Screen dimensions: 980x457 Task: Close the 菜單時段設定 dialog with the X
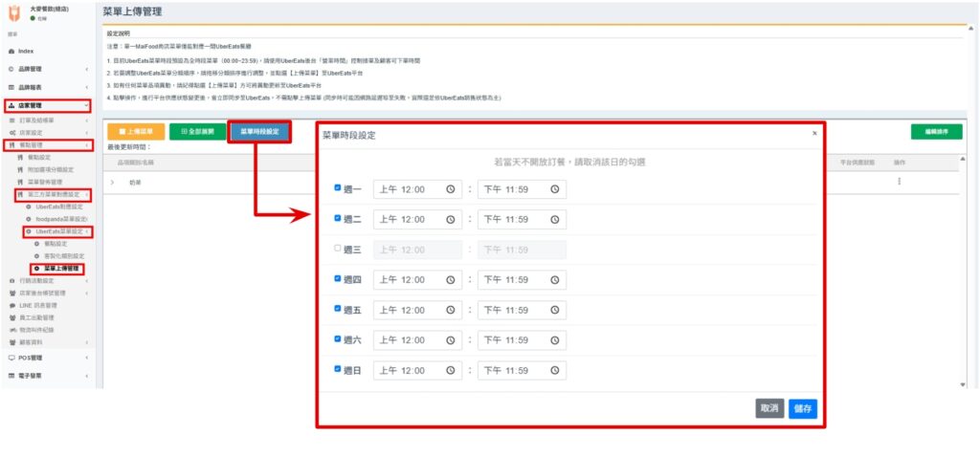click(x=814, y=133)
